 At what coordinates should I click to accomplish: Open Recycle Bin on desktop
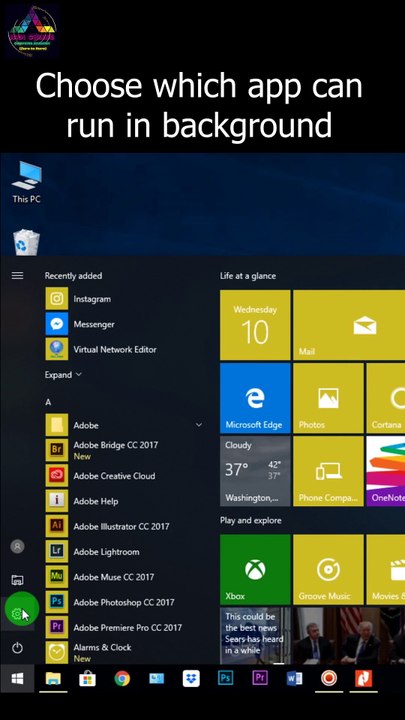tap(26, 242)
